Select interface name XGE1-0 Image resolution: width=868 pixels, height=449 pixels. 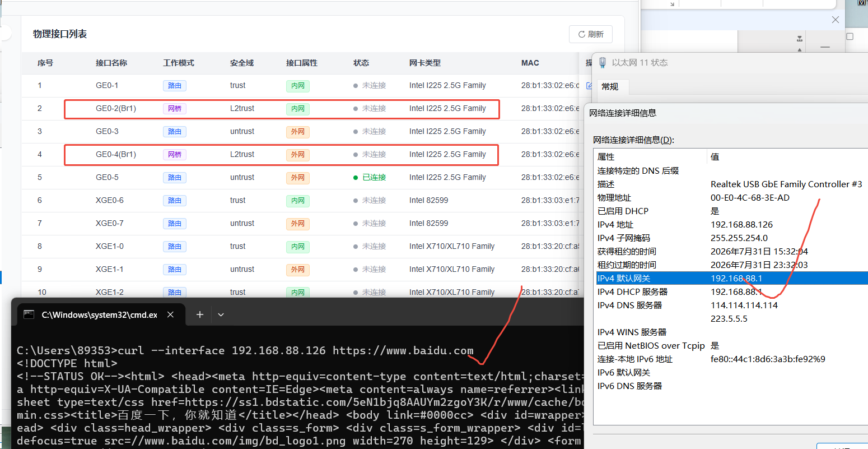pyautogui.click(x=110, y=246)
